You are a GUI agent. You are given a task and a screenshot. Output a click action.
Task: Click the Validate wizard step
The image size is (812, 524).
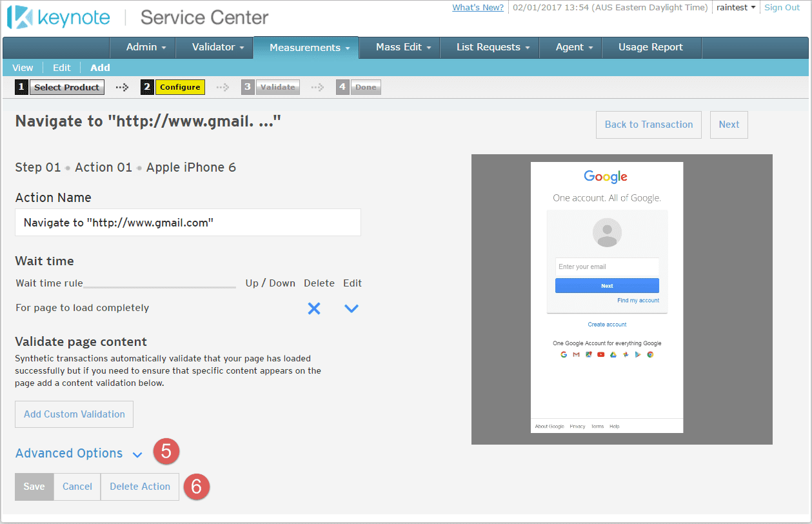[278, 87]
